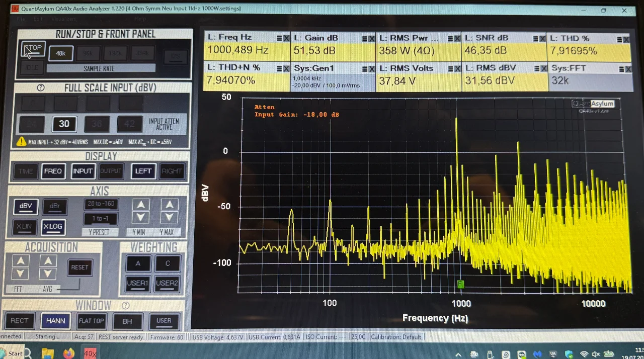Decrease the AVG count with down arrow

(48, 274)
